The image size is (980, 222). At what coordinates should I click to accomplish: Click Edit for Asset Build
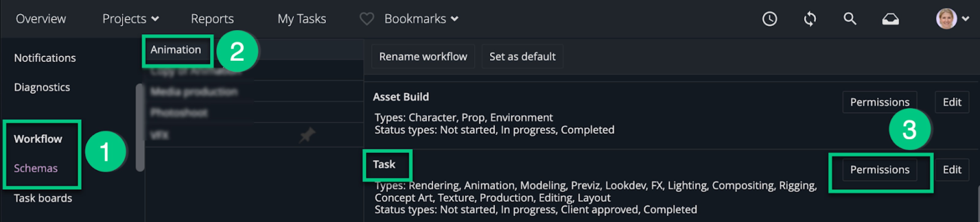click(x=952, y=102)
